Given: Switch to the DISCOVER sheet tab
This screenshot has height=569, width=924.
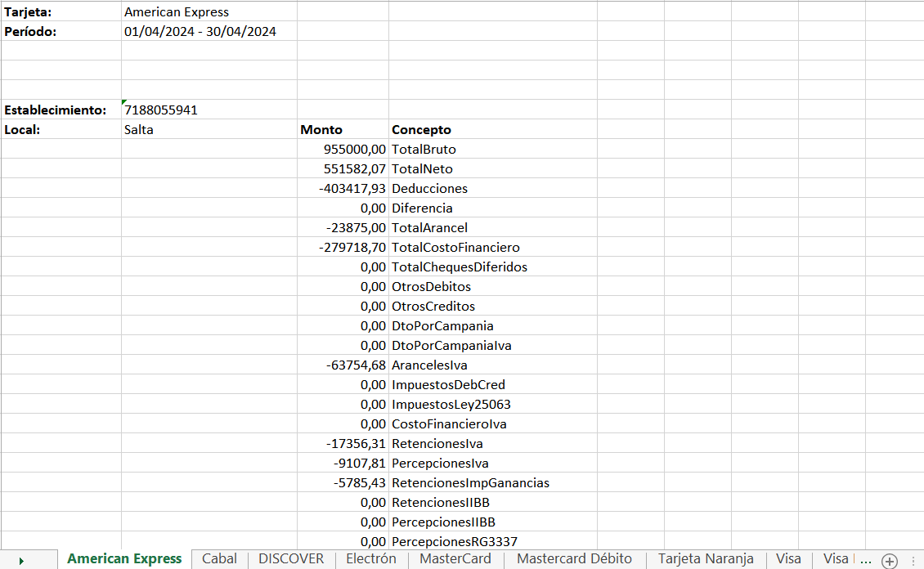Looking at the screenshot, I should 291,559.
